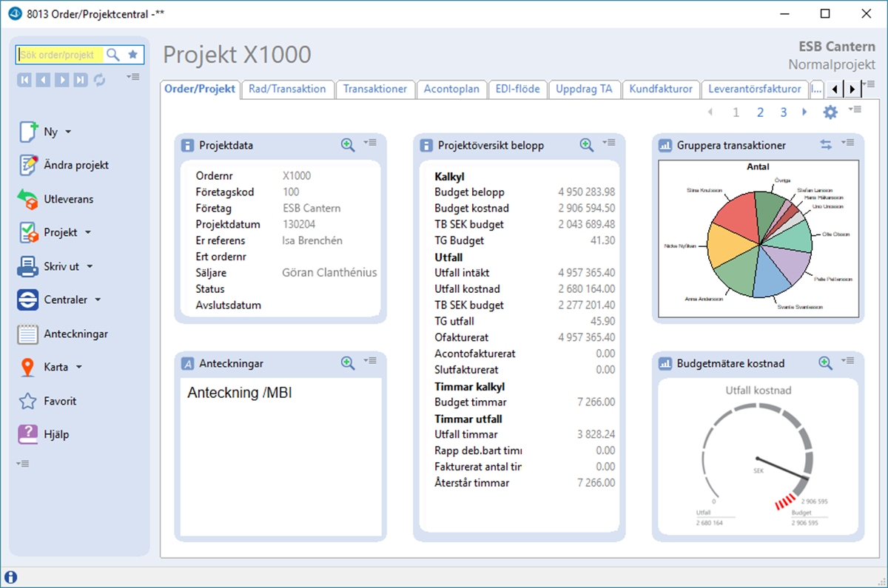The height and width of the screenshot is (588, 888).
Task: Click the Favorit star icon
Action: [28, 401]
